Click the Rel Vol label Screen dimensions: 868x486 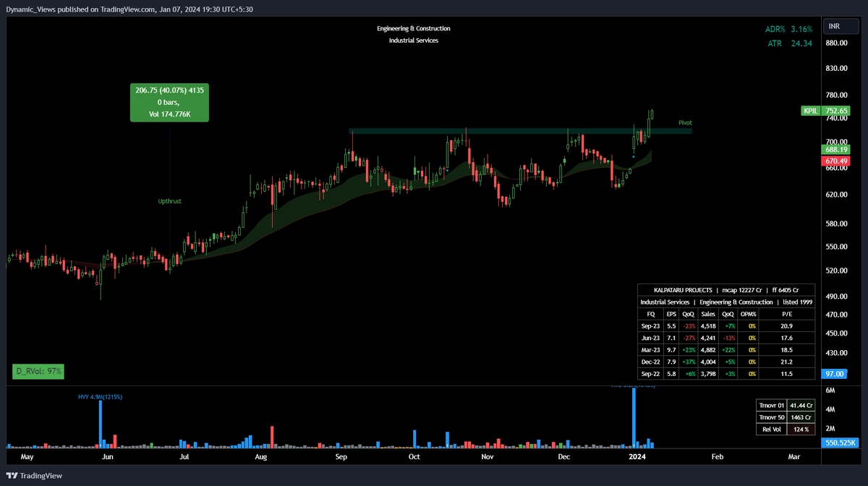[771, 430]
